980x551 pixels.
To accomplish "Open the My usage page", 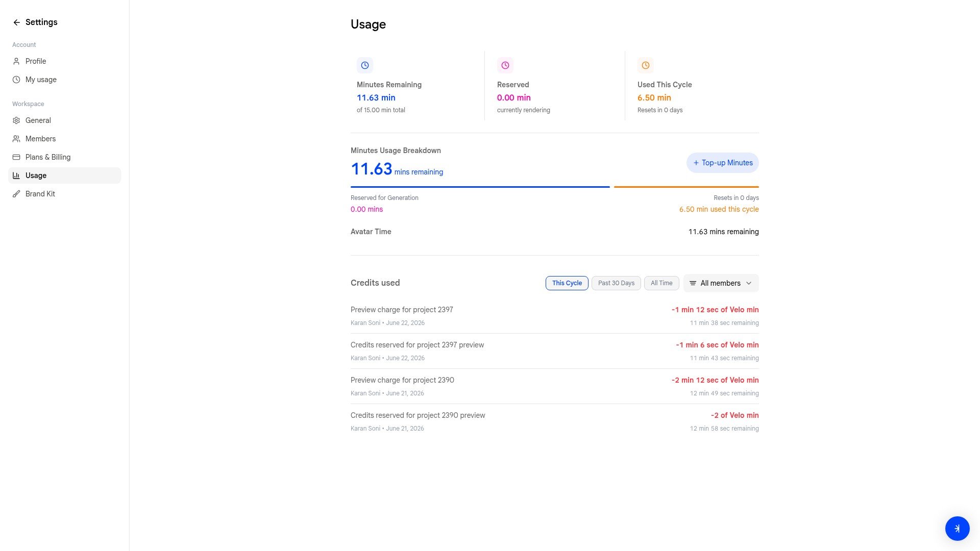I will [x=64, y=80].
